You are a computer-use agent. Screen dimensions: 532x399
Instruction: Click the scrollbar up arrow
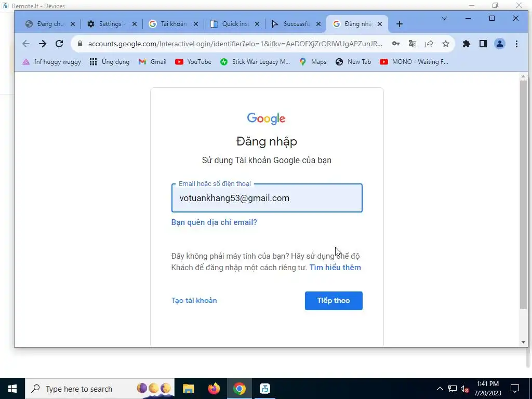point(523,76)
